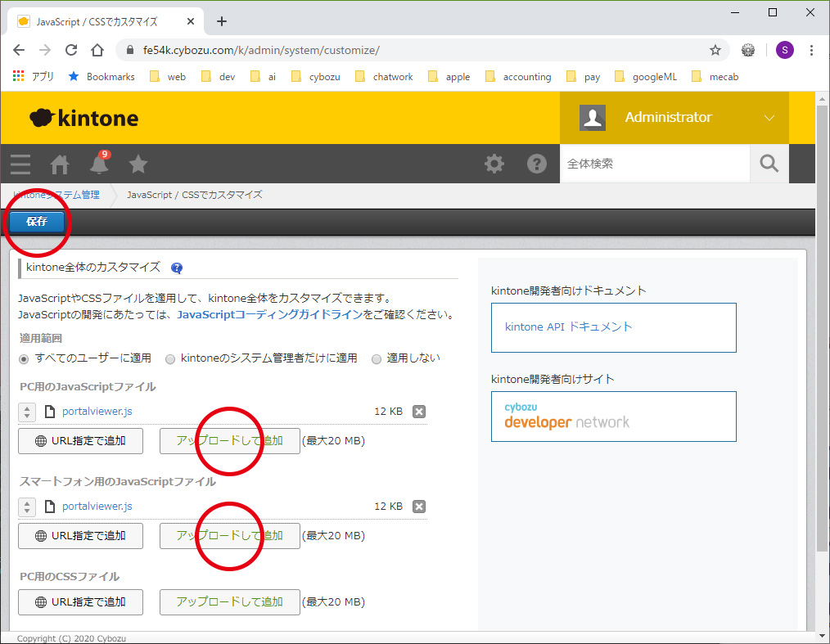Click the kintone logo
Image resolution: width=830 pixels, height=644 pixels.
(x=83, y=118)
